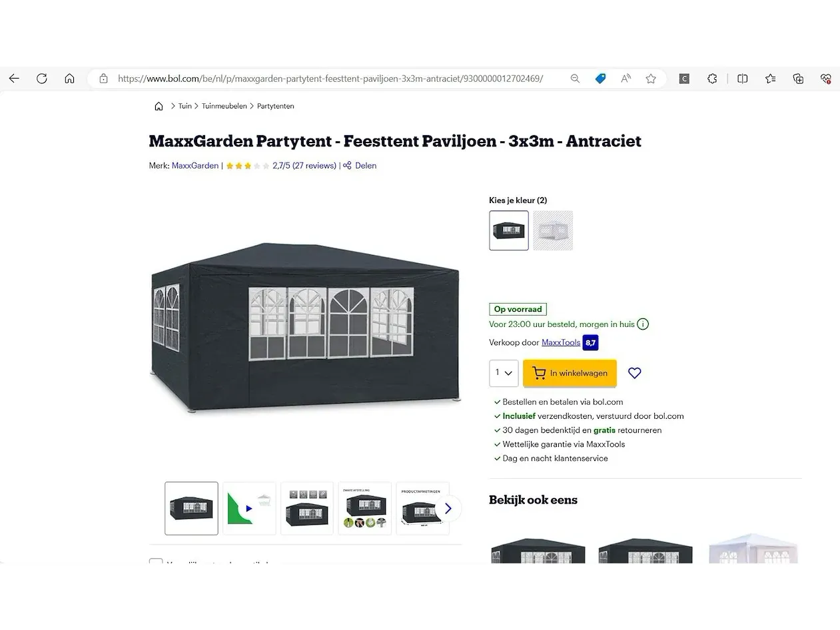Select the anthracite color swatch
Image resolution: width=840 pixels, height=630 pixels.
point(509,230)
